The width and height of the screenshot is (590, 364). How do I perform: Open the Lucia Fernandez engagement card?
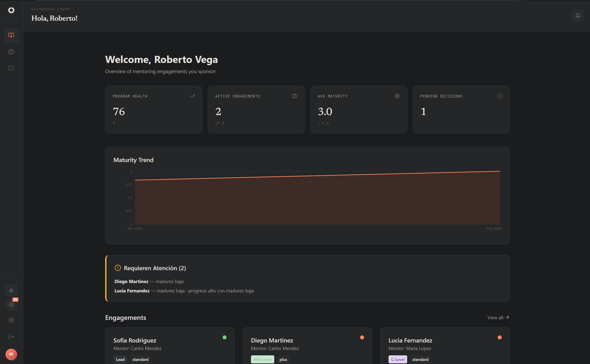pos(445,346)
